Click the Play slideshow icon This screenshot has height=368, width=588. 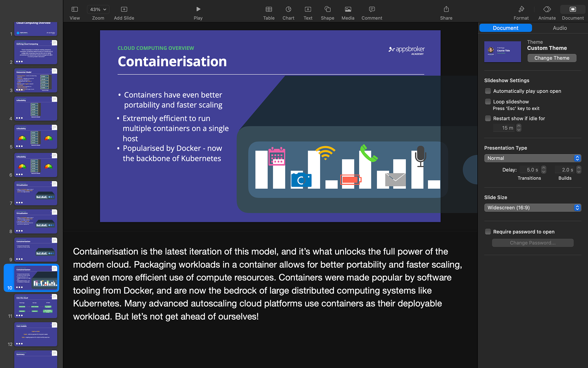point(198,10)
